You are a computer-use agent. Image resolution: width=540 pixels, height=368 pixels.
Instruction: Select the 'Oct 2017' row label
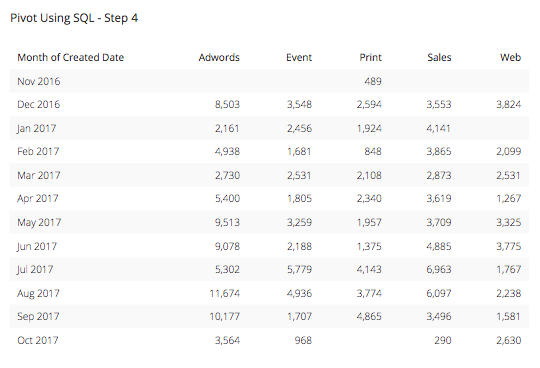38,340
